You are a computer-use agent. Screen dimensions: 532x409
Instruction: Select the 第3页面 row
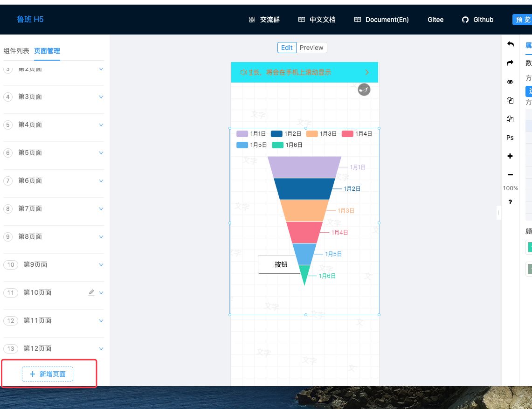(x=54, y=97)
